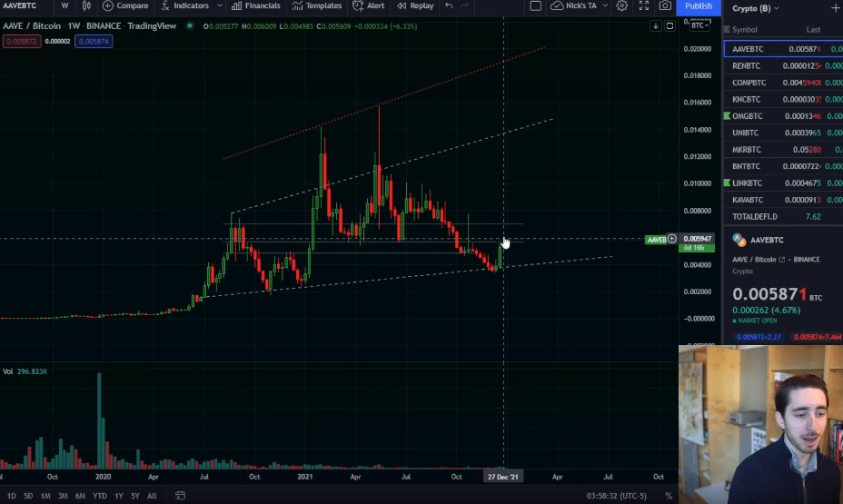This screenshot has height=504, width=843.
Task: Click the Financials toolbar button
Action: click(x=255, y=6)
